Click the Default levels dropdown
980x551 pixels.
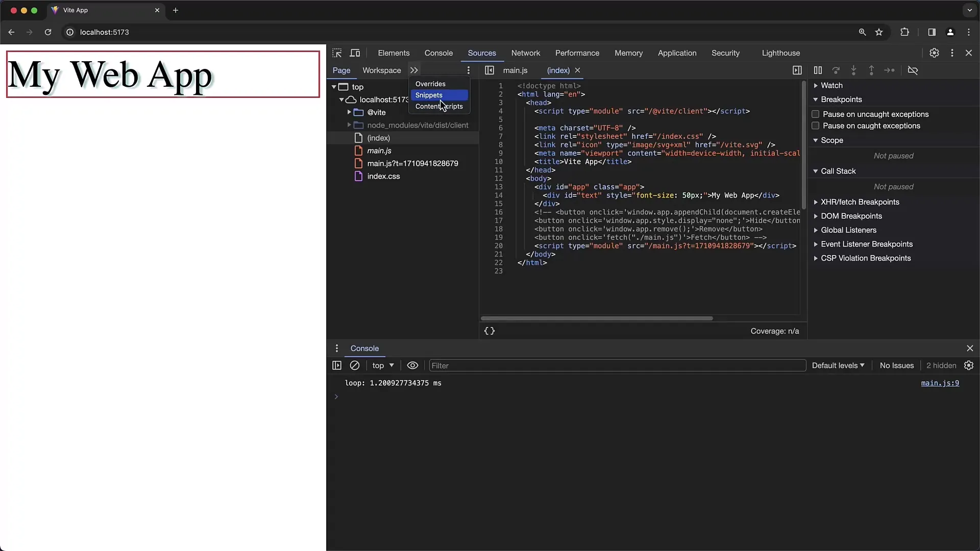point(837,365)
